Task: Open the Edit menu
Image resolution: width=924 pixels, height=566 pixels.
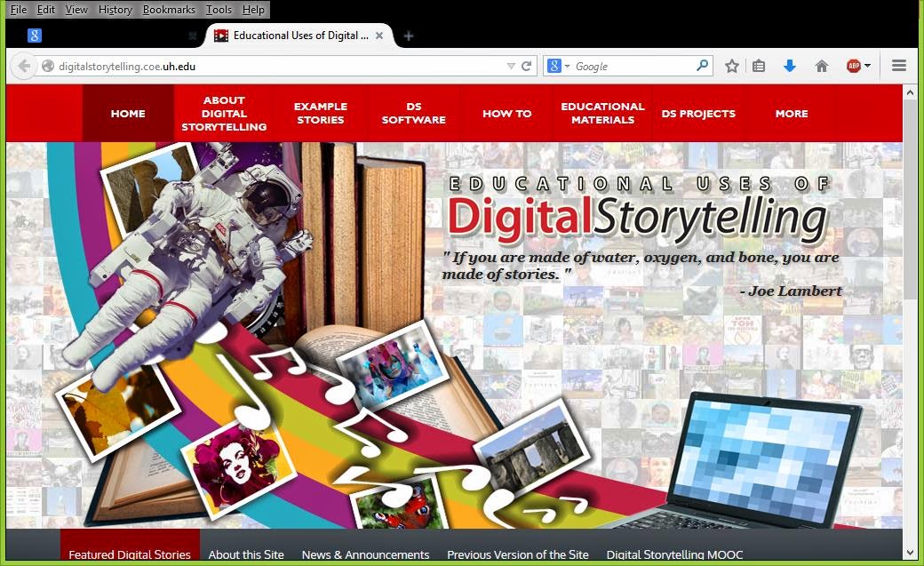Action: tap(46, 10)
